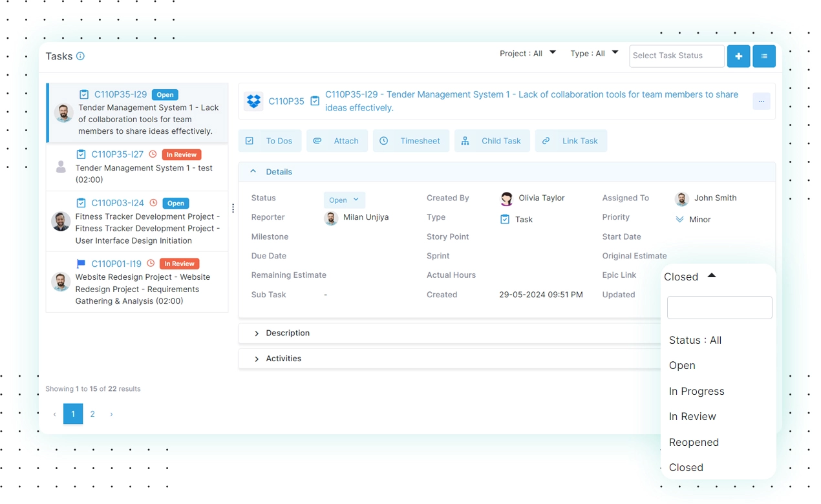Viewport: 821px width, 504px height.
Task: Click the ellipsis icon on the task header
Action: pyautogui.click(x=761, y=101)
